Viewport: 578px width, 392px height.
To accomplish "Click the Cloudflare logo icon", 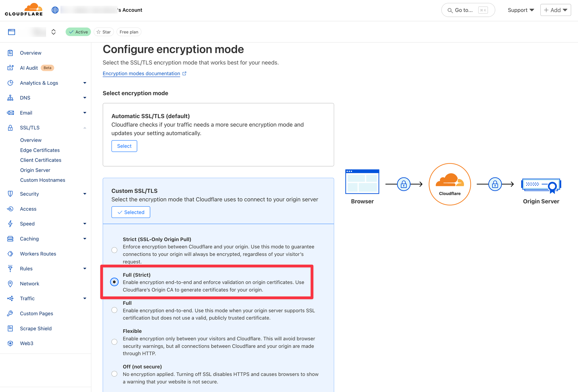I will pos(24,10).
